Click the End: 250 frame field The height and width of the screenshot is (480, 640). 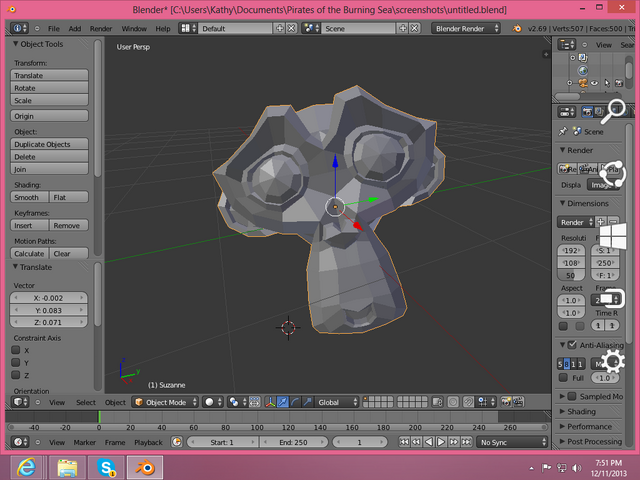pyautogui.click(x=293, y=442)
